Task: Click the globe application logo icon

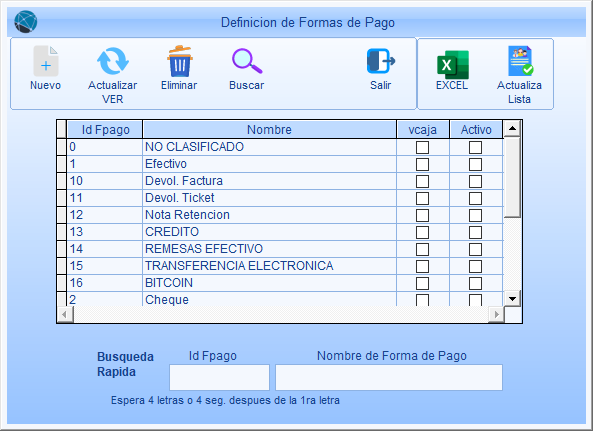Action: click(x=26, y=22)
